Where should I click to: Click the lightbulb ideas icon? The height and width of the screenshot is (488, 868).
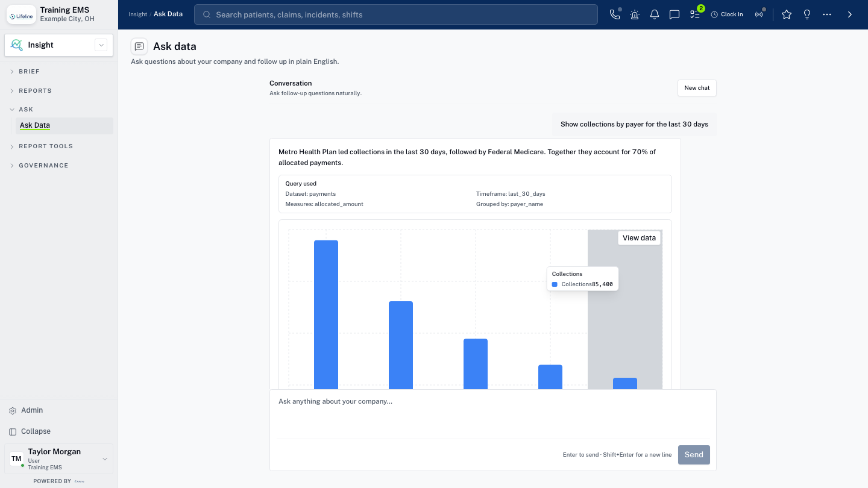click(x=807, y=14)
